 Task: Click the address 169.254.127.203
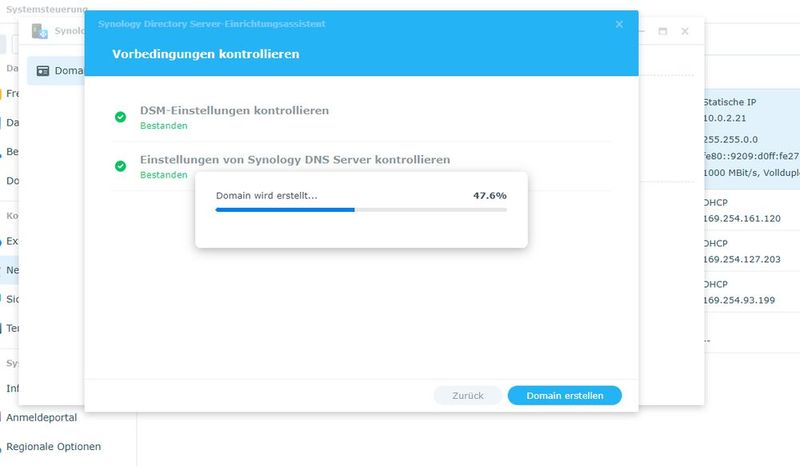point(741,259)
